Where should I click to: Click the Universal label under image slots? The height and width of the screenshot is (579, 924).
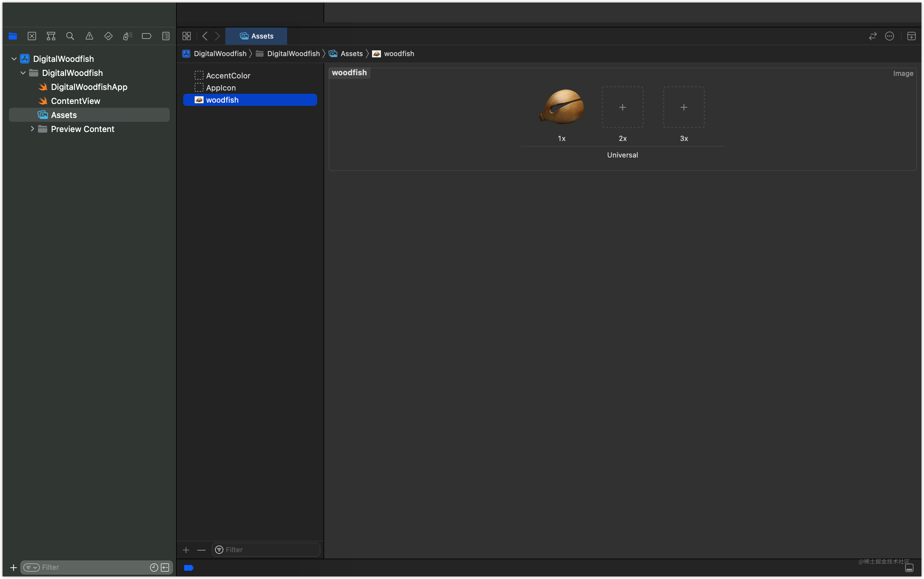point(622,155)
